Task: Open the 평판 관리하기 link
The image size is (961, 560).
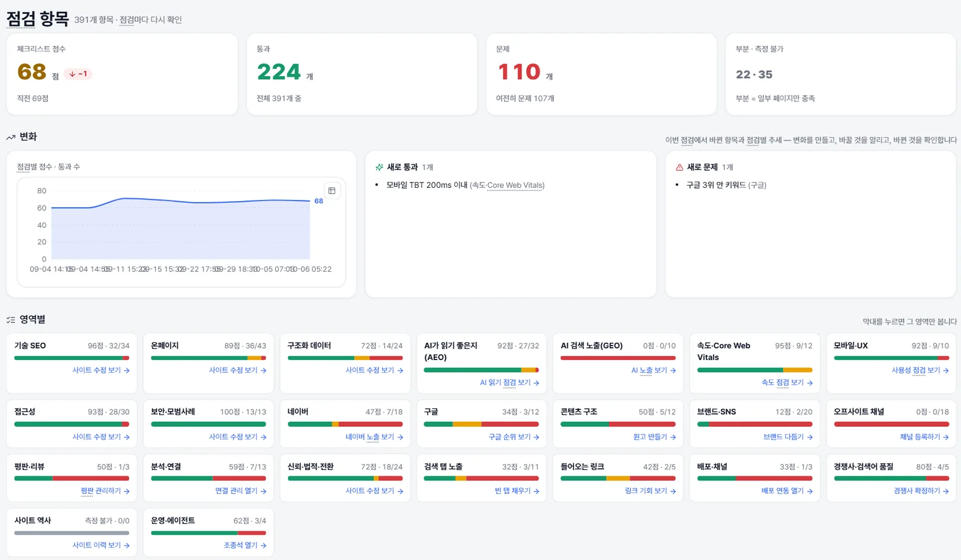Action: (x=105, y=491)
